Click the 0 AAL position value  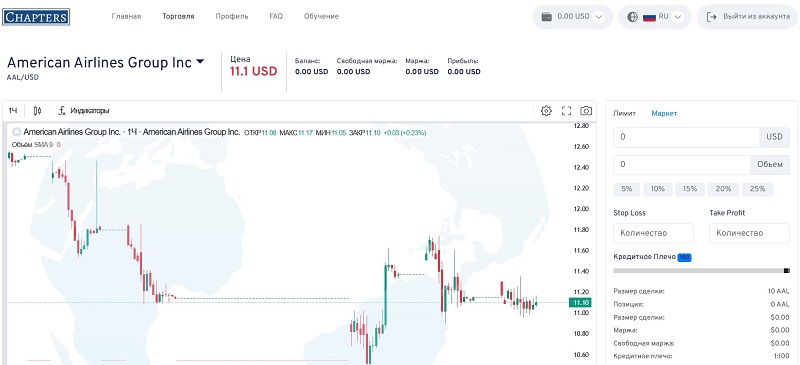780,304
